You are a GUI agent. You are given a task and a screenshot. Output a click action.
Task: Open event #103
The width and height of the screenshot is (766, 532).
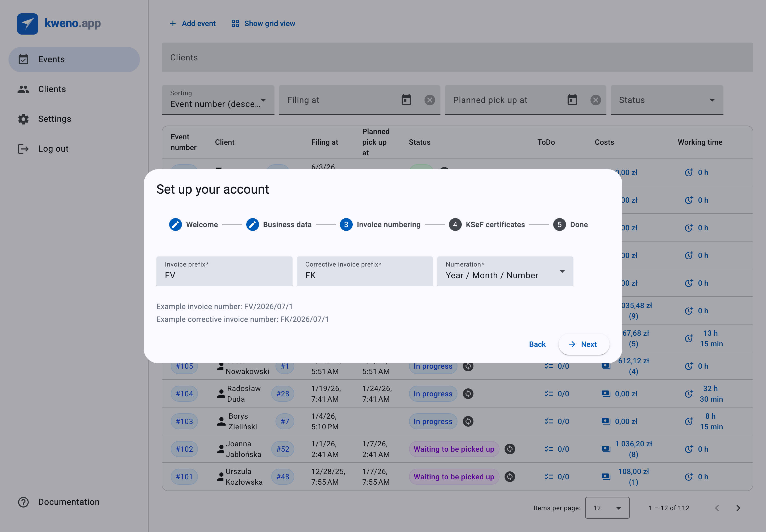pos(184,421)
